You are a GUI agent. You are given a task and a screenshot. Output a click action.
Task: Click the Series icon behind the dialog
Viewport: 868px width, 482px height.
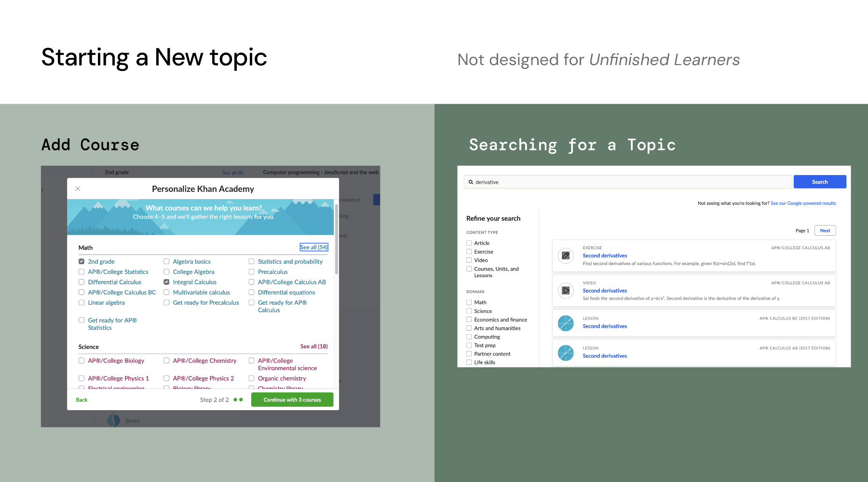point(113,420)
